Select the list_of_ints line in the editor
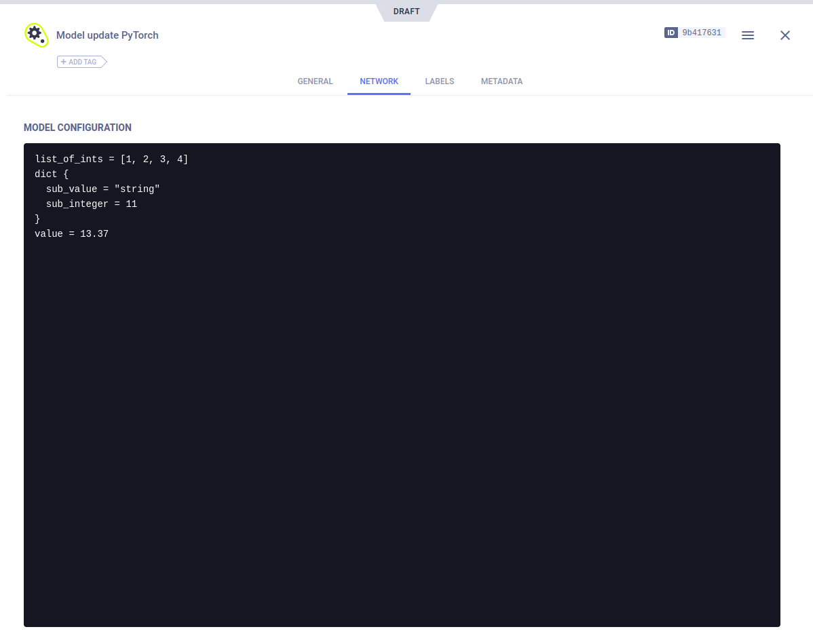Image resolution: width=813 pixels, height=644 pixels. 111,159
